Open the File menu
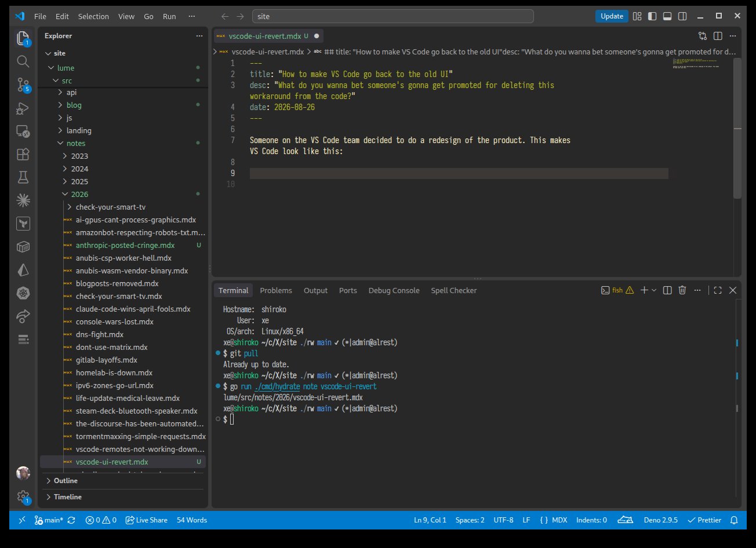The width and height of the screenshot is (756, 548). click(x=40, y=16)
